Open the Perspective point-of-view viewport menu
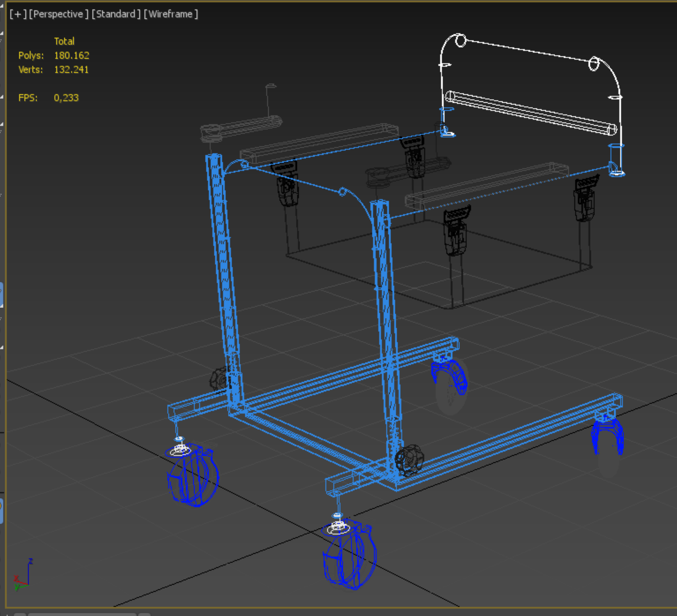The width and height of the screenshot is (677, 616). (58, 14)
